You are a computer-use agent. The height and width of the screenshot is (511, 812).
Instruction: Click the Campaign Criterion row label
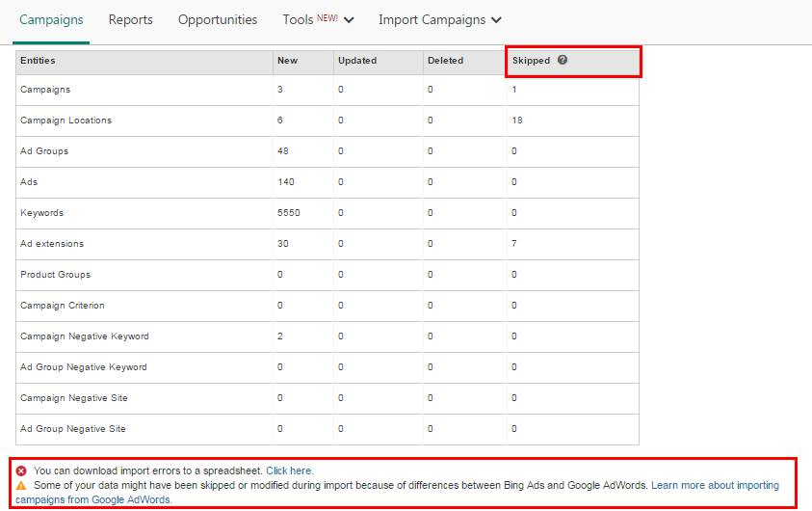63,306
